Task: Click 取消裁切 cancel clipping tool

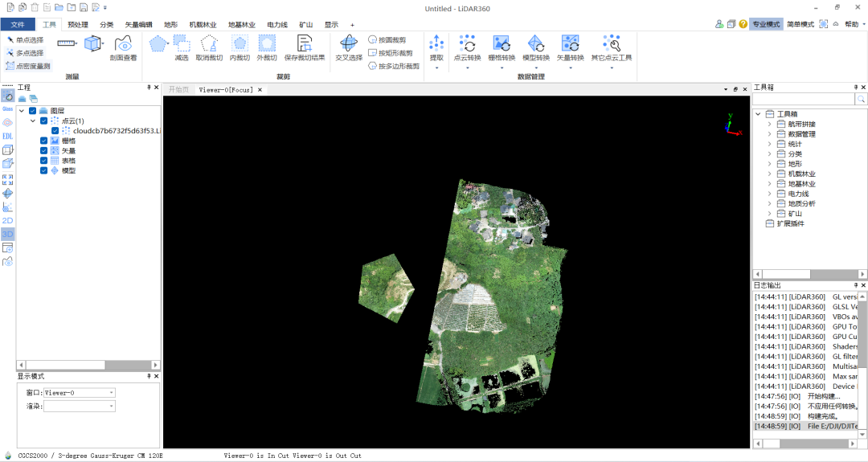Action: point(209,48)
